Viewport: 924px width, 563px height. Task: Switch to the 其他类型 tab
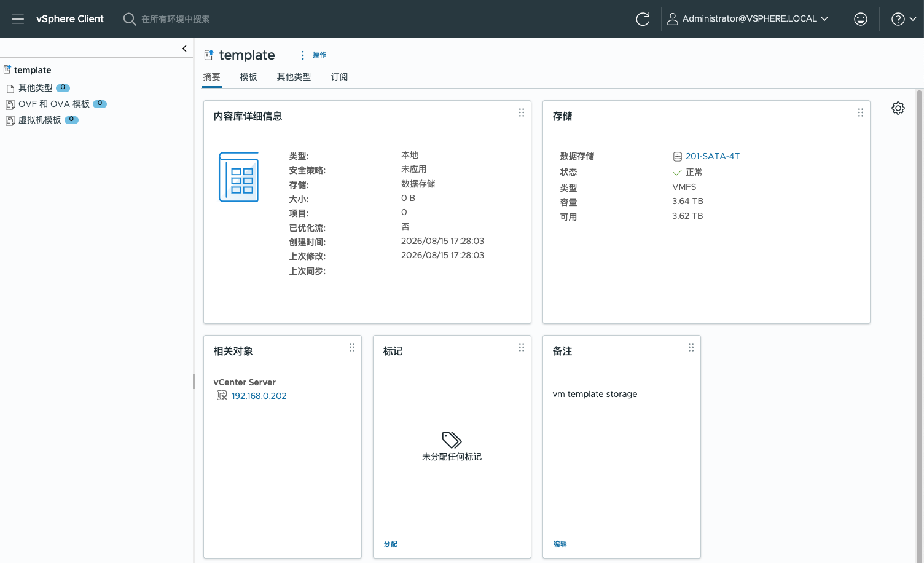tap(294, 77)
